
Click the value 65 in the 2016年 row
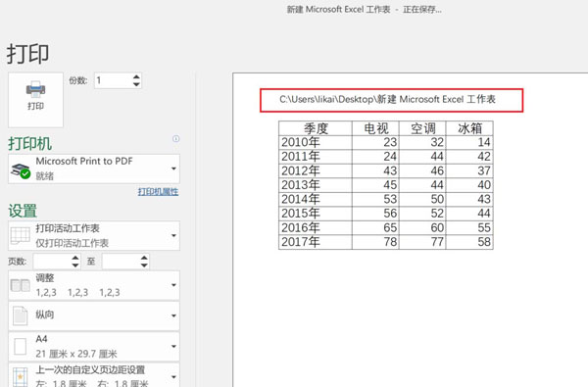tap(390, 227)
